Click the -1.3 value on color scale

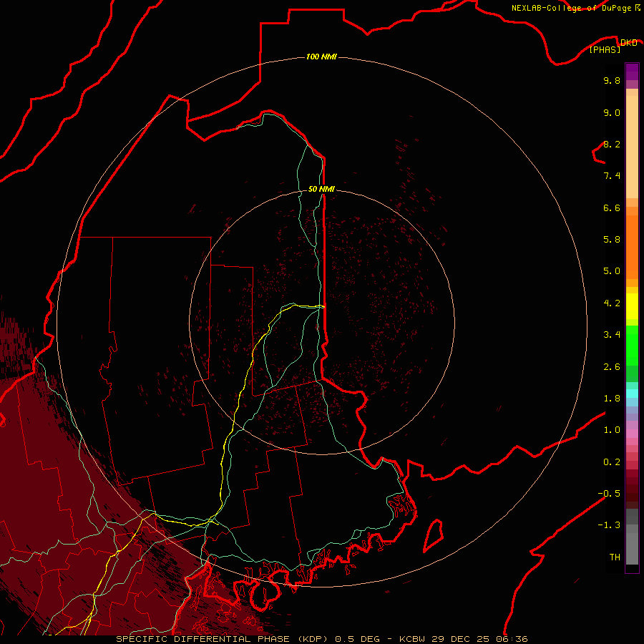pos(609,525)
